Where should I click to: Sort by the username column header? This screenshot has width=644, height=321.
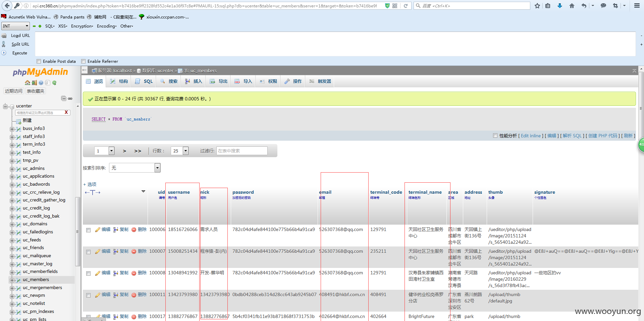point(179,192)
